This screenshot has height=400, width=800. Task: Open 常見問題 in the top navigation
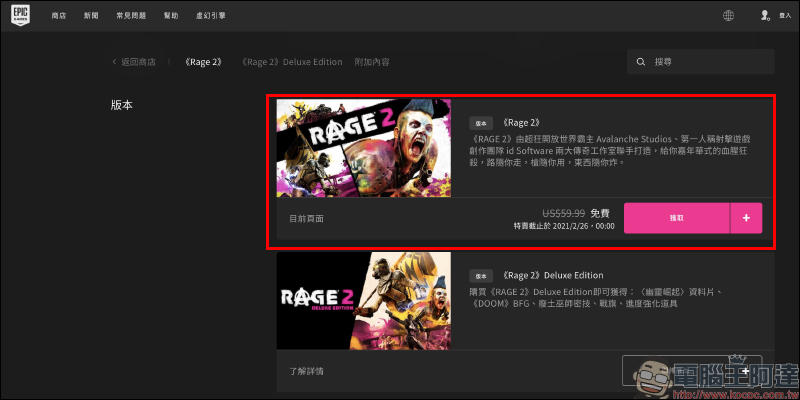(x=131, y=16)
